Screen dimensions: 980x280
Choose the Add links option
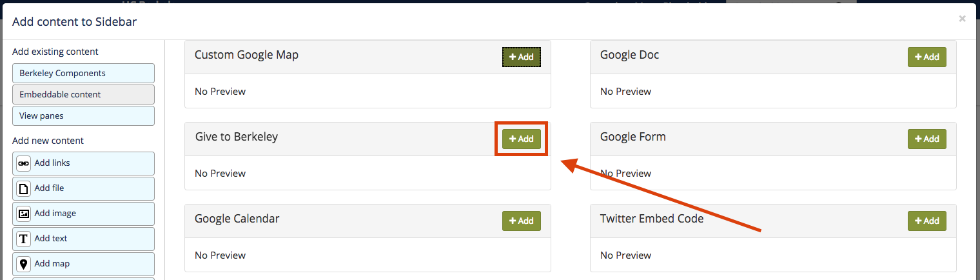pyautogui.click(x=83, y=163)
